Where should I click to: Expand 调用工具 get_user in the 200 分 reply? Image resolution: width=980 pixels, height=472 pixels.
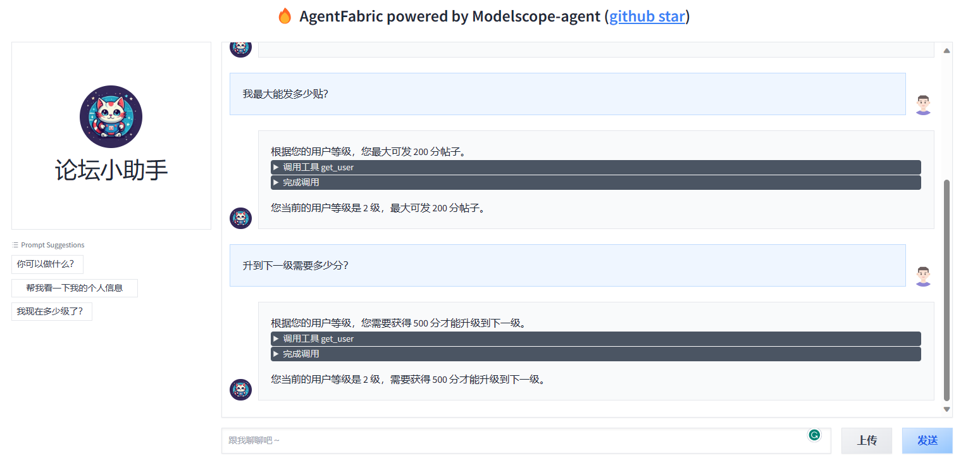pyautogui.click(x=595, y=167)
